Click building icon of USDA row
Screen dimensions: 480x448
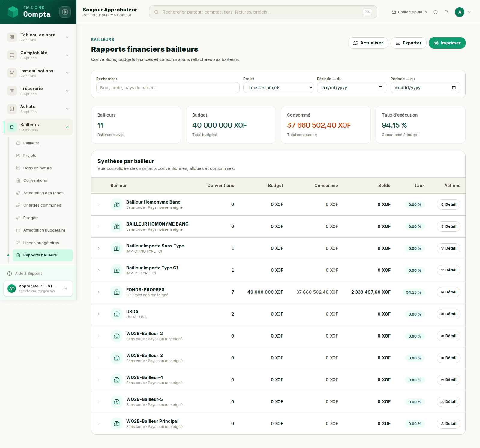point(117,314)
